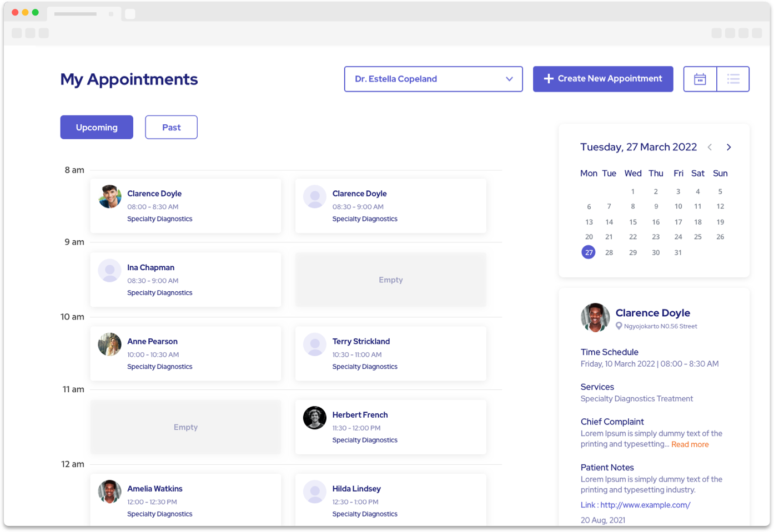
Task: Switch to list view icon
Action: (x=733, y=79)
